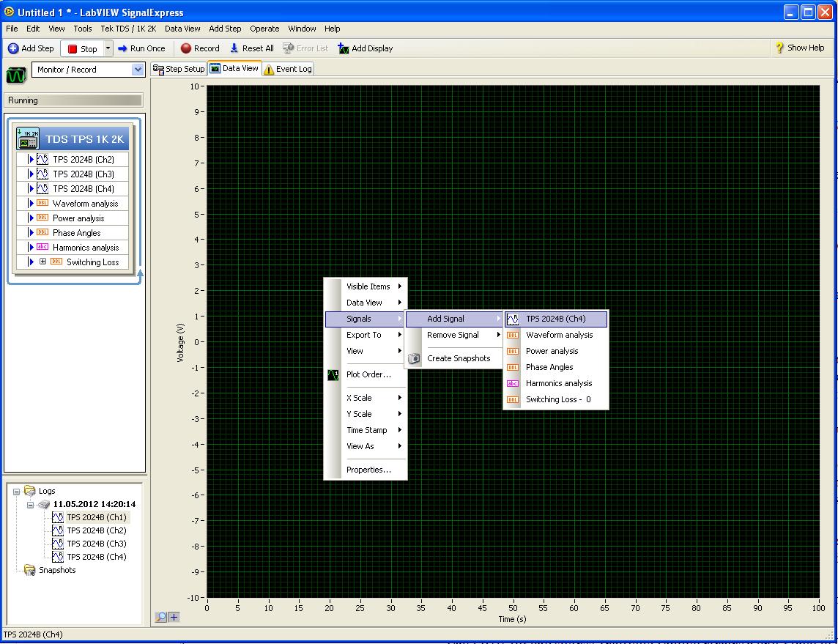Image resolution: width=838 pixels, height=644 pixels.
Task: Select Properties... in the context menu
Action: pos(366,470)
